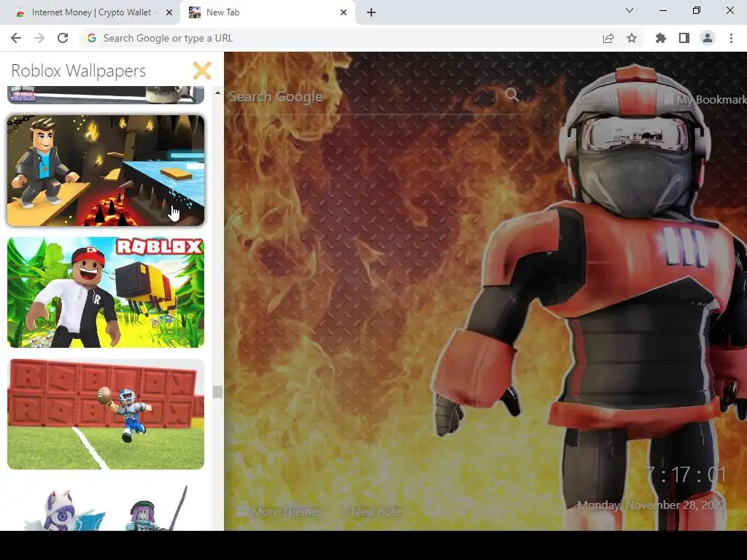
Task: Close the Internet Money tab
Action: pyautogui.click(x=169, y=13)
